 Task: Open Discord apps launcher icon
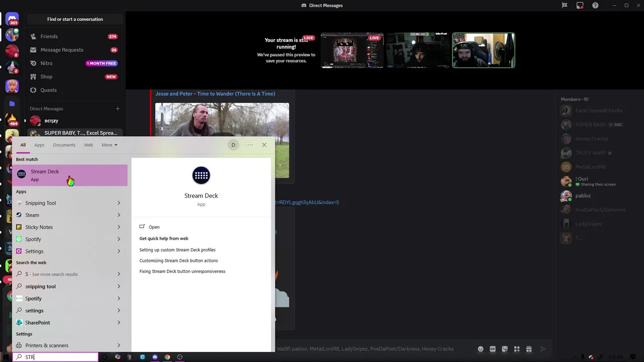click(517, 349)
